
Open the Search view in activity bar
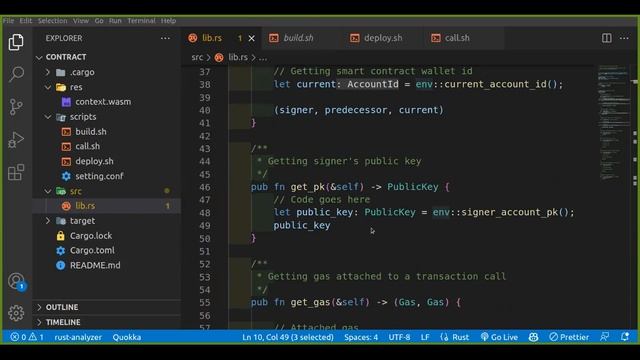tap(16, 74)
